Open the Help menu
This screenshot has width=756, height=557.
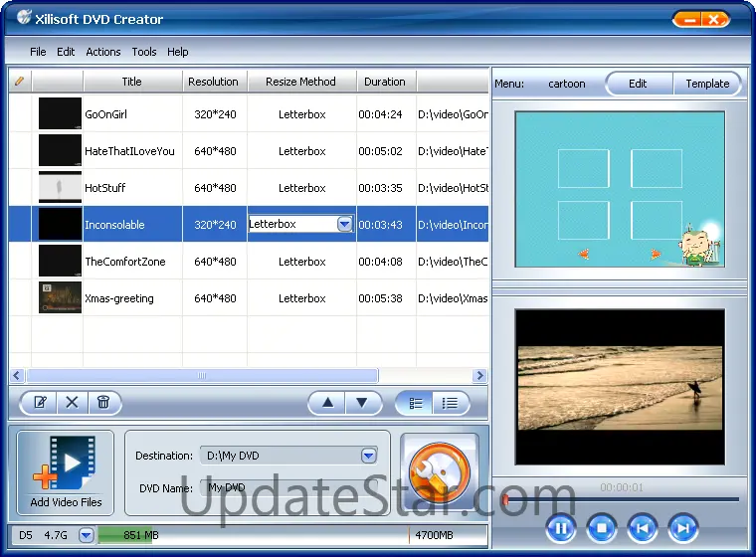[177, 52]
